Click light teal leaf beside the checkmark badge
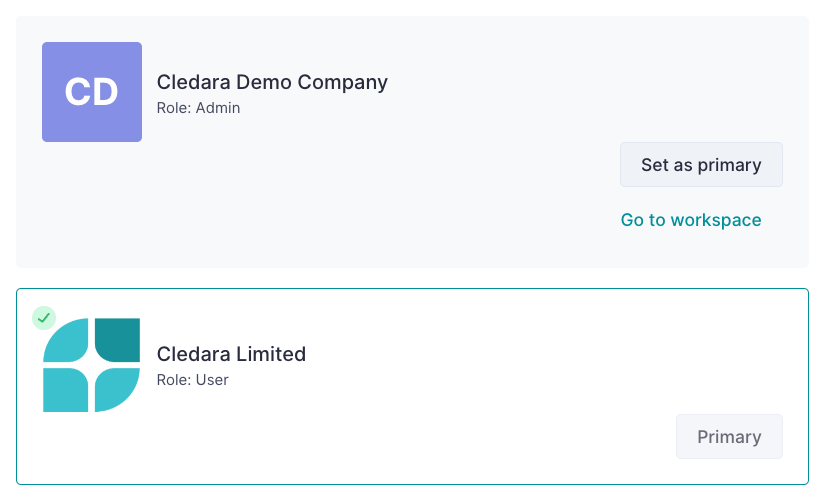This screenshot has height=504, width=830. [x=66, y=340]
